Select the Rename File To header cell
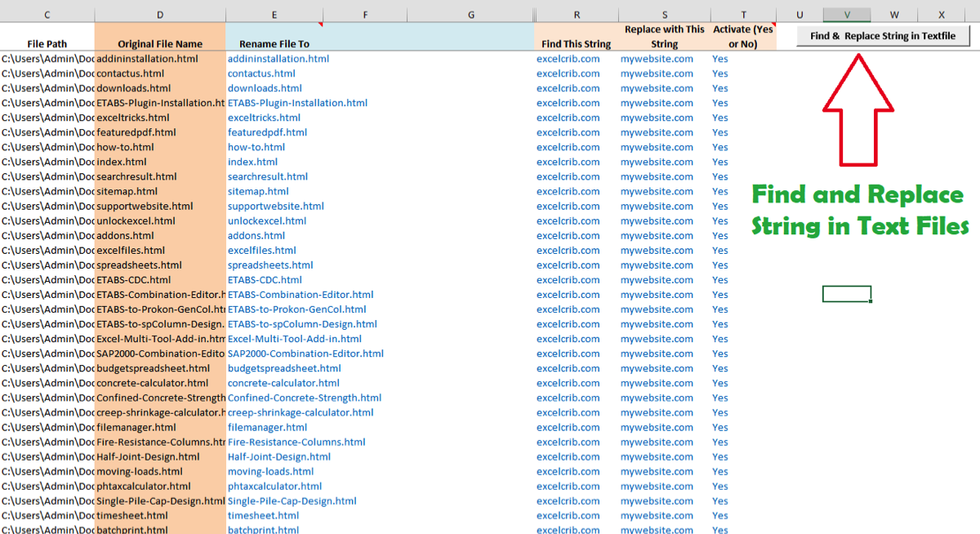The image size is (980, 534). click(x=274, y=44)
